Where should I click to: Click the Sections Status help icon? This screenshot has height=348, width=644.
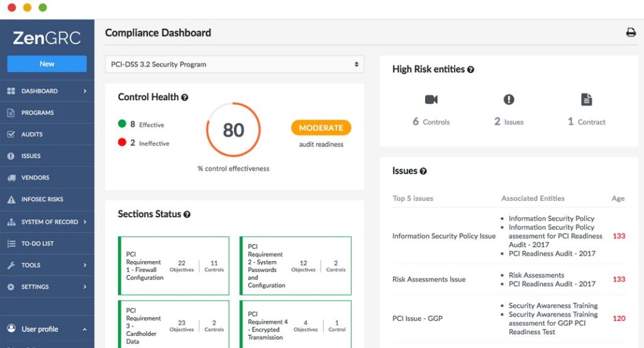[187, 215]
